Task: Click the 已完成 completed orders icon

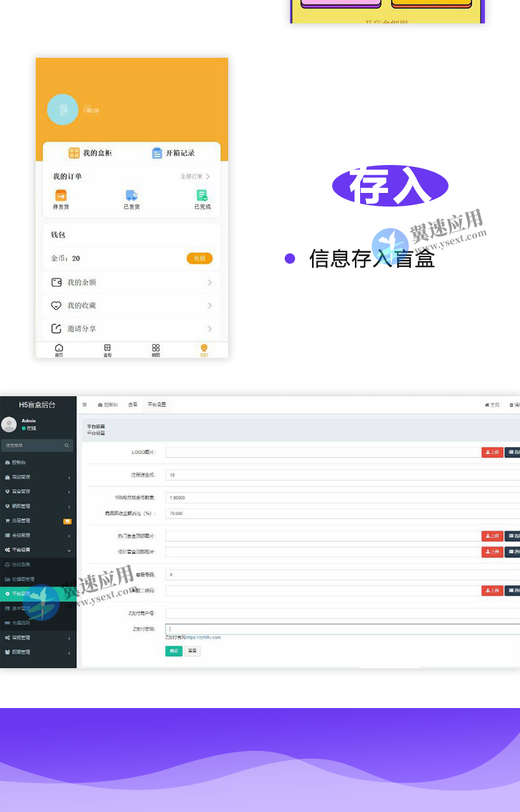Action: coord(200,196)
